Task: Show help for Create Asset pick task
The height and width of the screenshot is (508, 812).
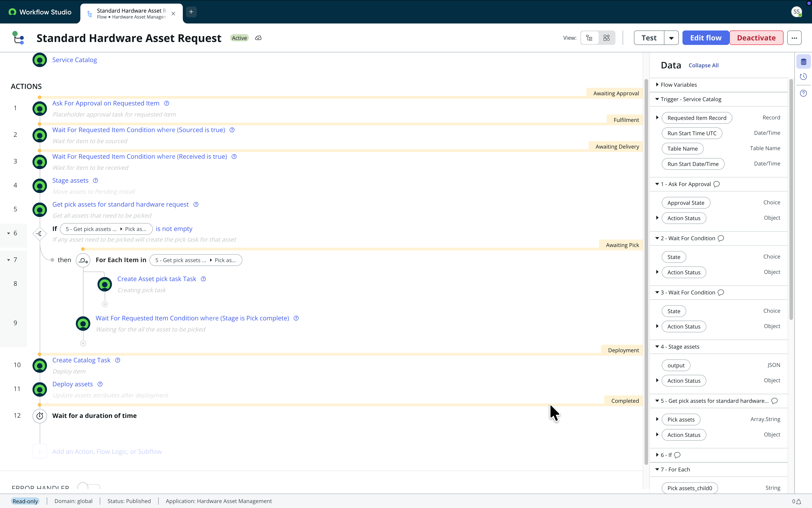Action: point(203,279)
